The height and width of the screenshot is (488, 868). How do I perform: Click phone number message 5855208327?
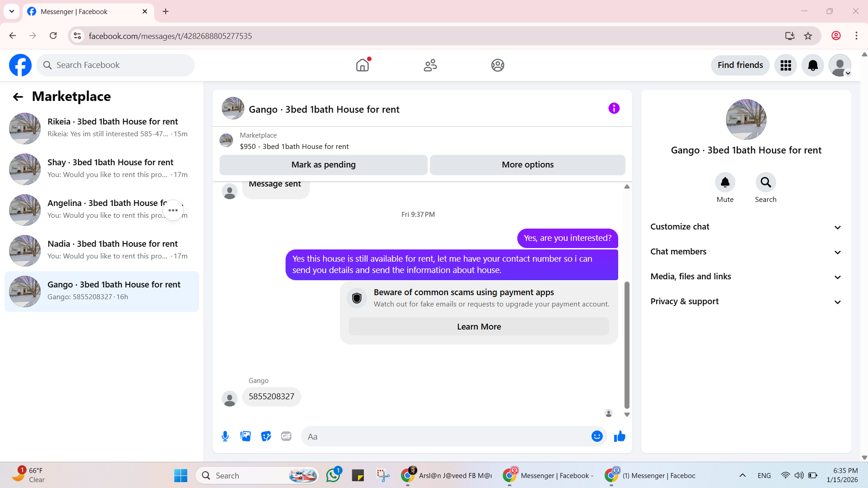click(x=272, y=397)
